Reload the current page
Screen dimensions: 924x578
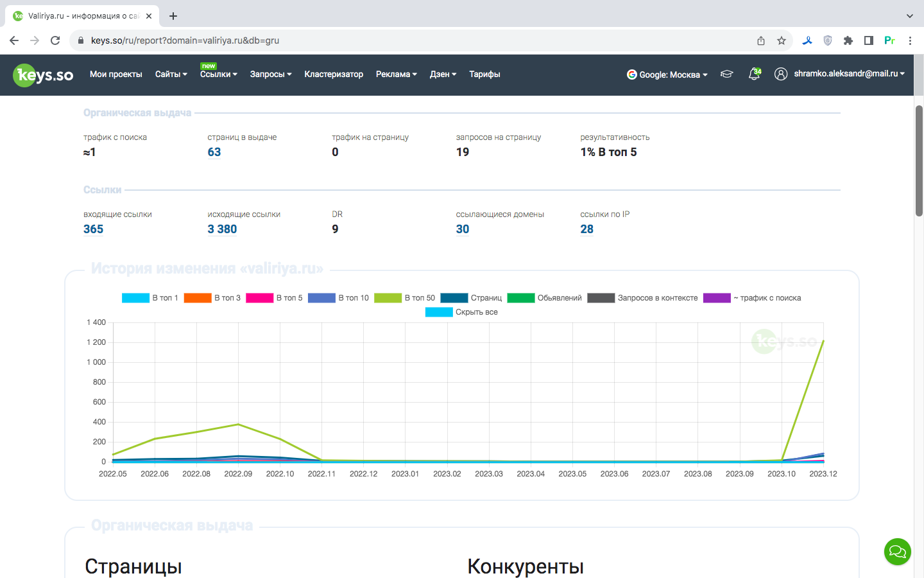click(x=55, y=40)
